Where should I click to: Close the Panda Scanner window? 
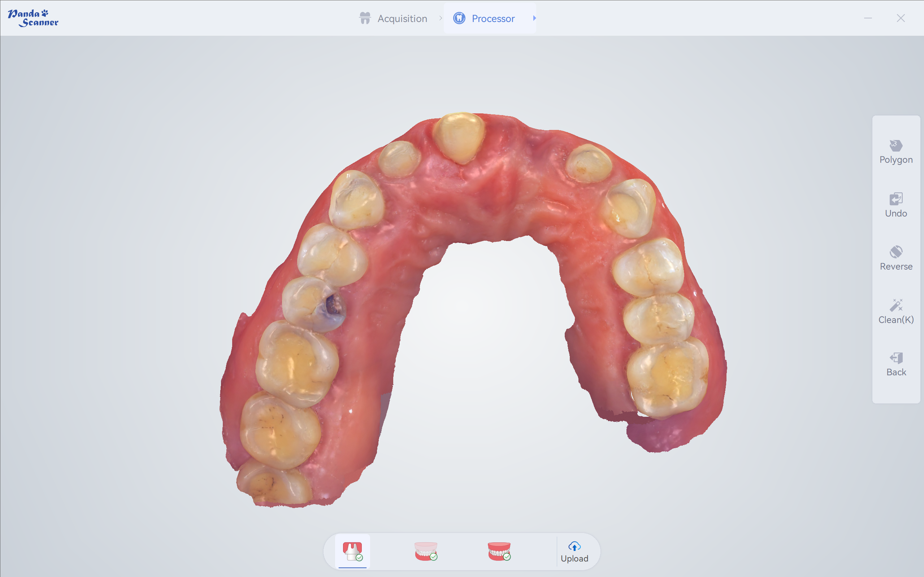point(901,18)
